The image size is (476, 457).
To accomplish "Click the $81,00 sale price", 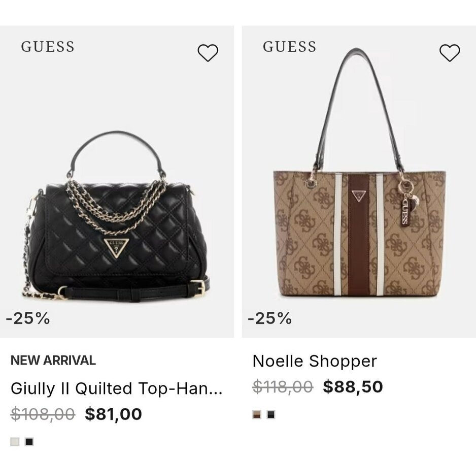I will click(113, 414).
